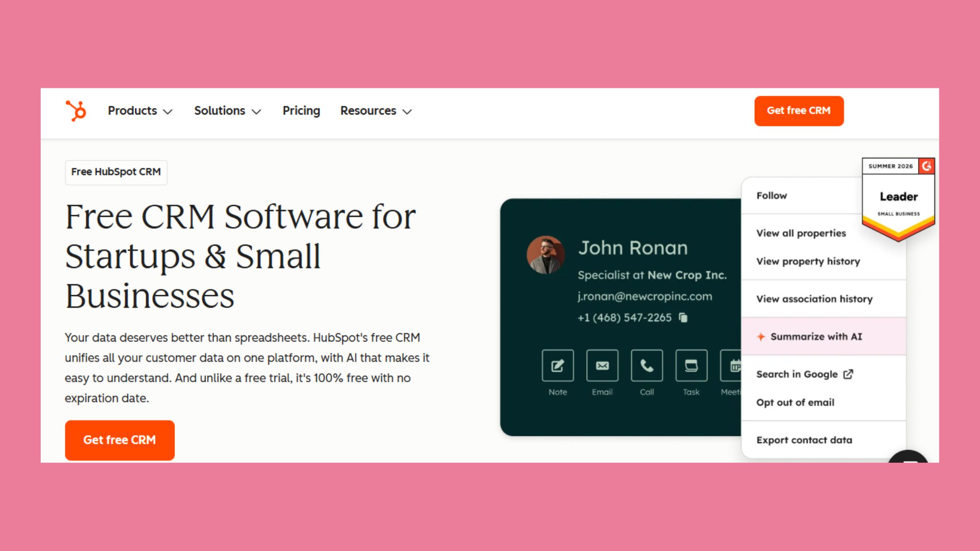
Task: Click the HubSpot sprocket logo
Action: pyautogui.click(x=76, y=111)
